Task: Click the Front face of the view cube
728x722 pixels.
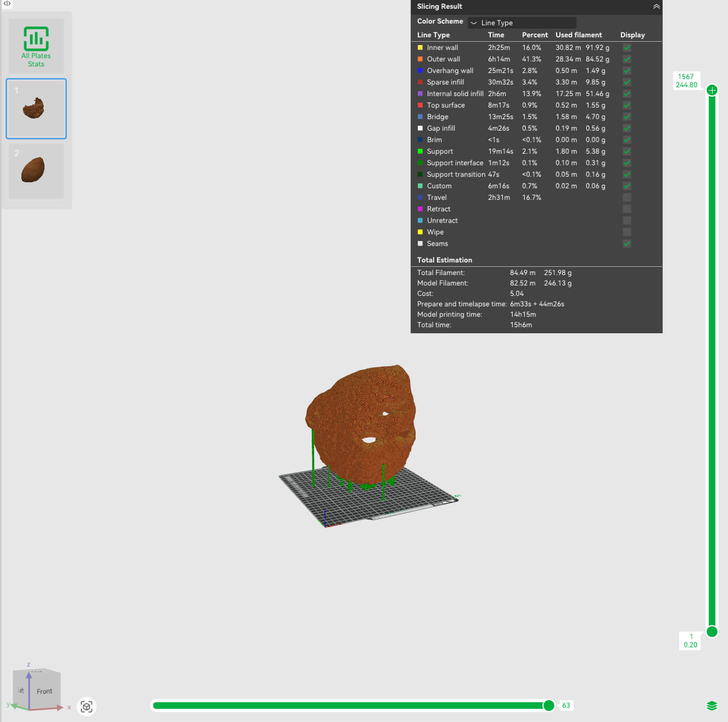Action: tap(44, 691)
